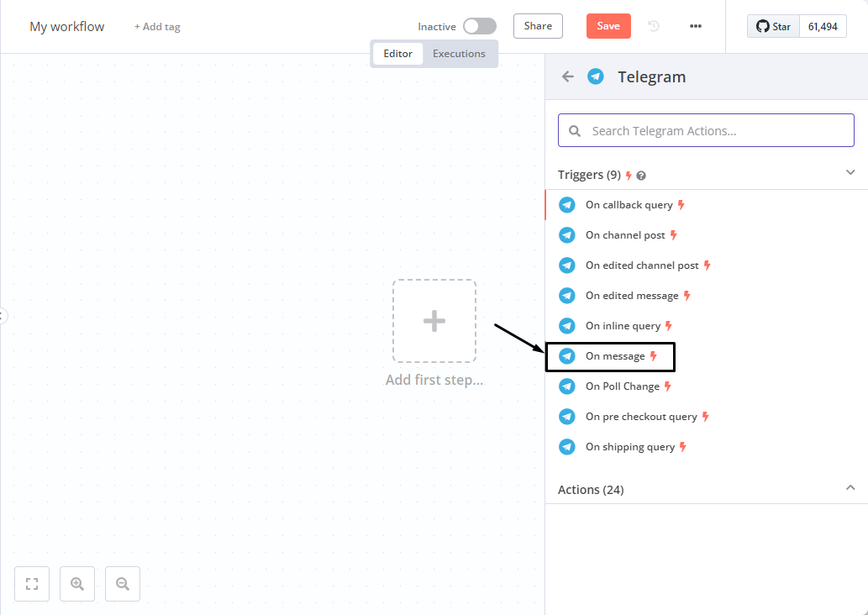Click the Add tag link
Image resolution: width=868 pixels, height=615 pixels.
click(157, 27)
